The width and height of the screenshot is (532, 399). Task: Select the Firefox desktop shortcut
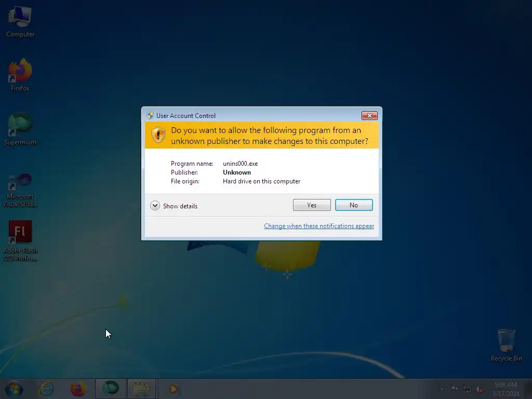pyautogui.click(x=20, y=75)
